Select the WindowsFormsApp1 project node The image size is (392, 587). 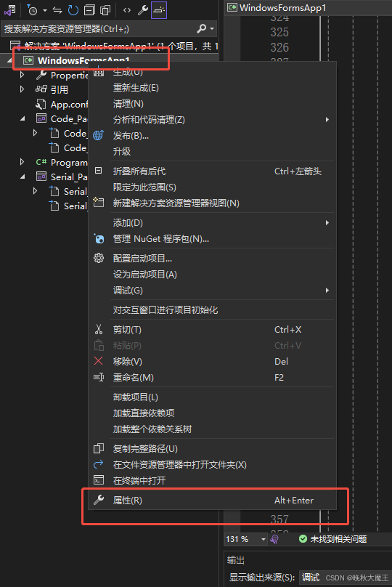click(x=83, y=60)
